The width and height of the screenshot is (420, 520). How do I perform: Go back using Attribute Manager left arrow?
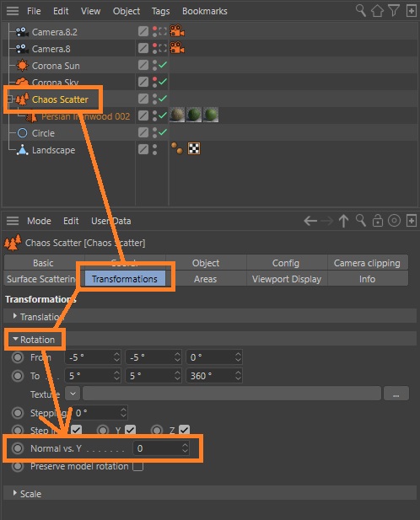pos(310,221)
